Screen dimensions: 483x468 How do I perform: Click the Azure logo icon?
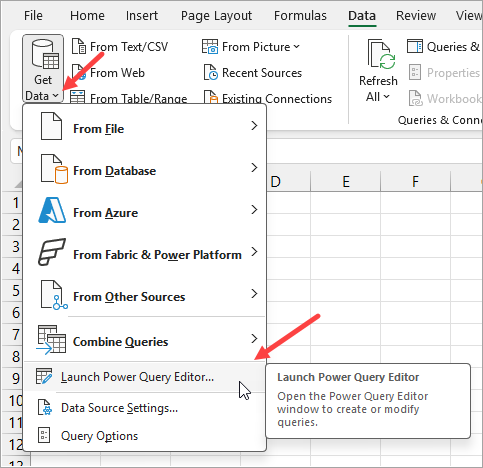[52, 210]
